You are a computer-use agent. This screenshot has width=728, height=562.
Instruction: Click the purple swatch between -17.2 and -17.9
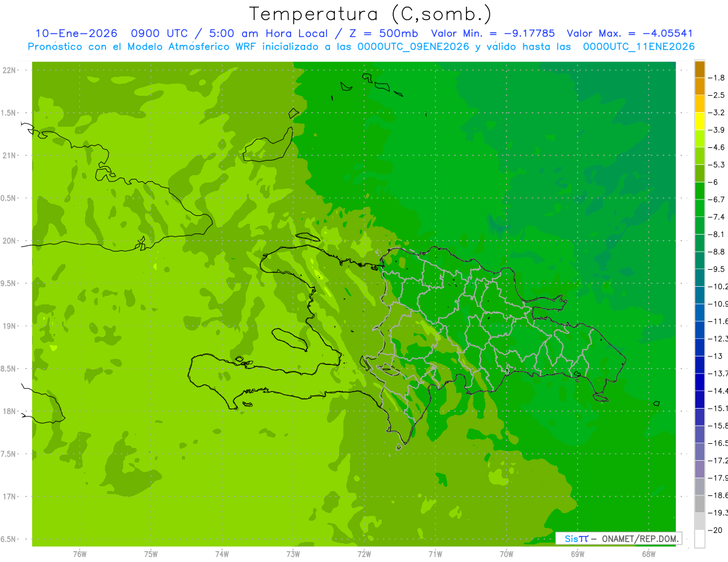(699, 469)
